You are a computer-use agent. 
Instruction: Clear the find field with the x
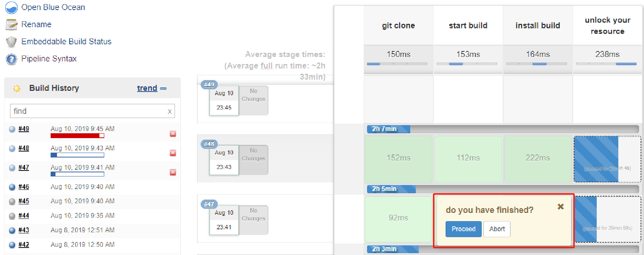coord(169,111)
